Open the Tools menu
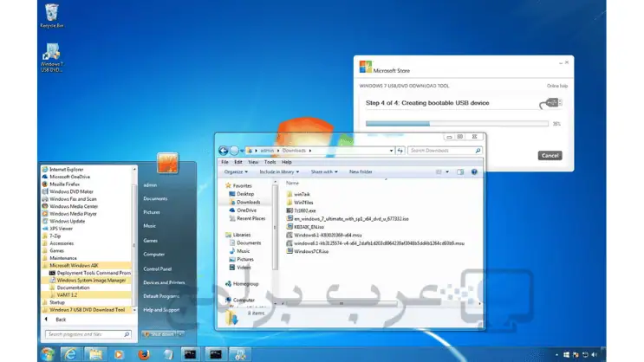644x362 pixels. [x=270, y=162]
